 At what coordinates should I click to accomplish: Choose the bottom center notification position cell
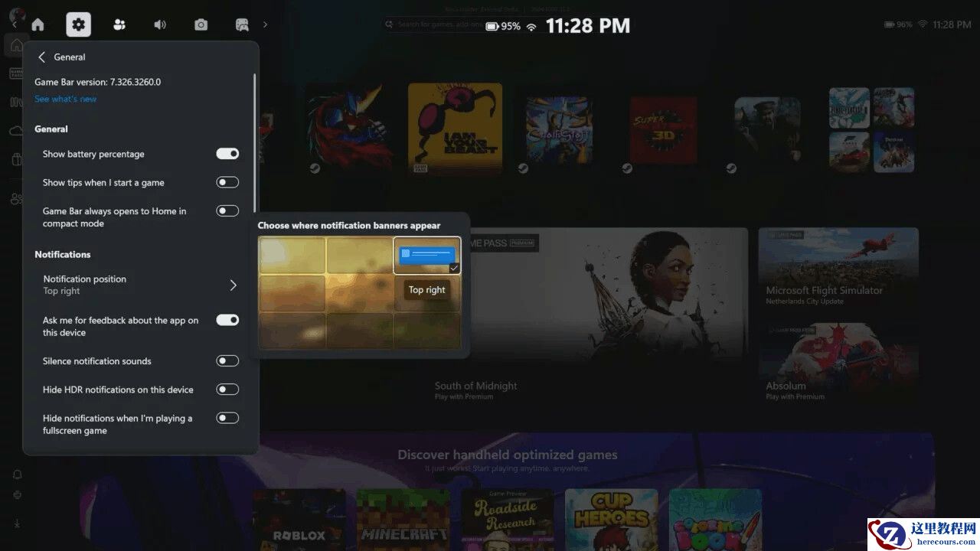pos(360,331)
